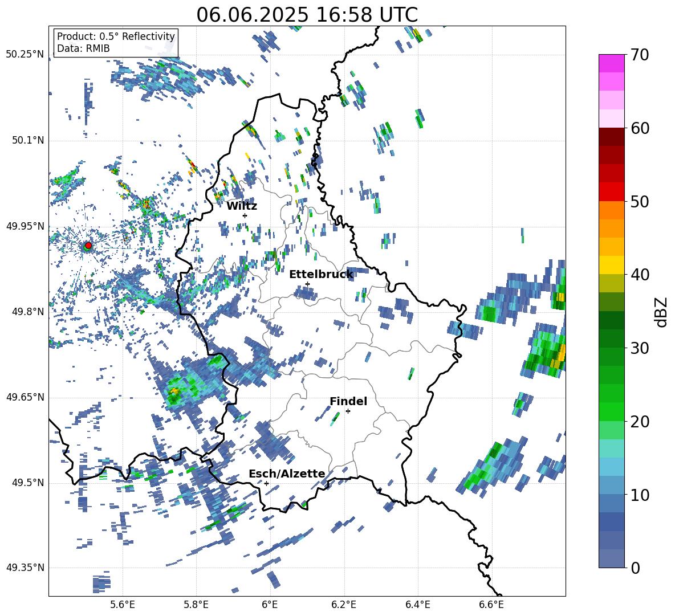Click longitude label 6.2°E
The width and height of the screenshot is (675, 616).
[344, 605]
